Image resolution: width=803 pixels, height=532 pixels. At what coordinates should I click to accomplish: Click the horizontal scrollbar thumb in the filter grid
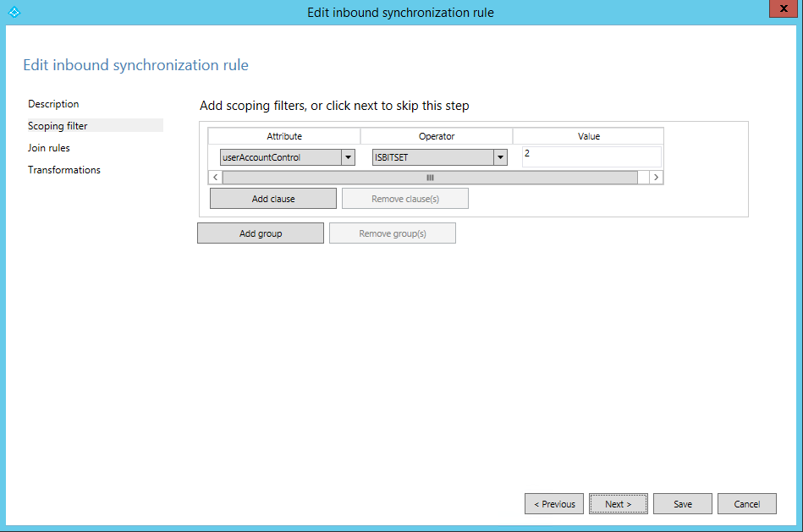point(430,178)
